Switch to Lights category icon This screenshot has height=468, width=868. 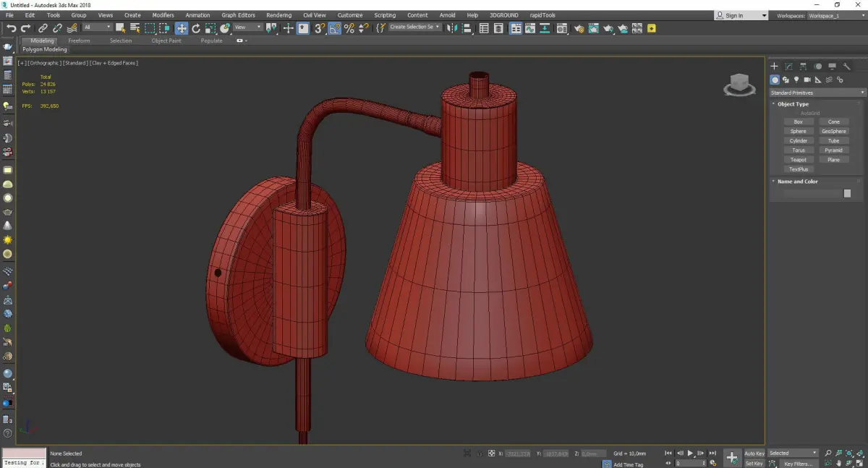click(x=796, y=80)
